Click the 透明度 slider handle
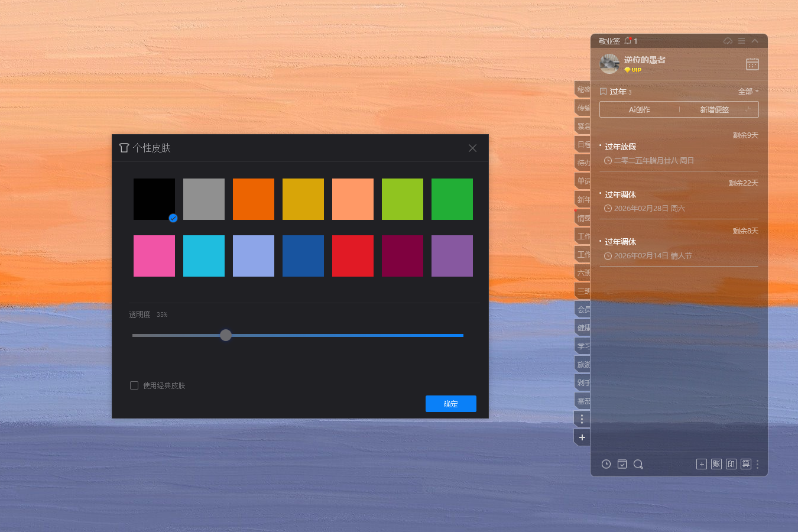The image size is (798, 532). [x=226, y=335]
